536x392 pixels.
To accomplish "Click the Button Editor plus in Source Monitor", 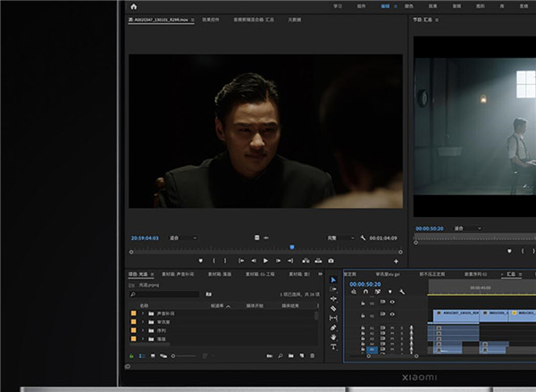I will [397, 261].
